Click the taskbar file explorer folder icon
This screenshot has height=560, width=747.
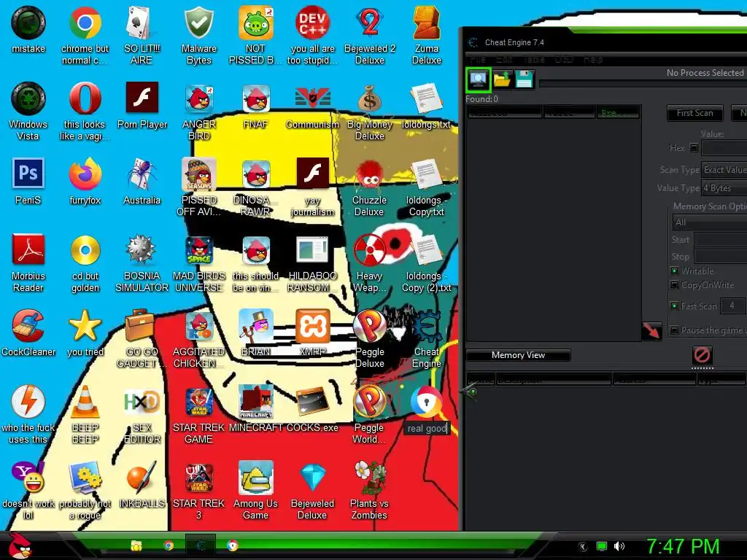click(x=136, y=545)
